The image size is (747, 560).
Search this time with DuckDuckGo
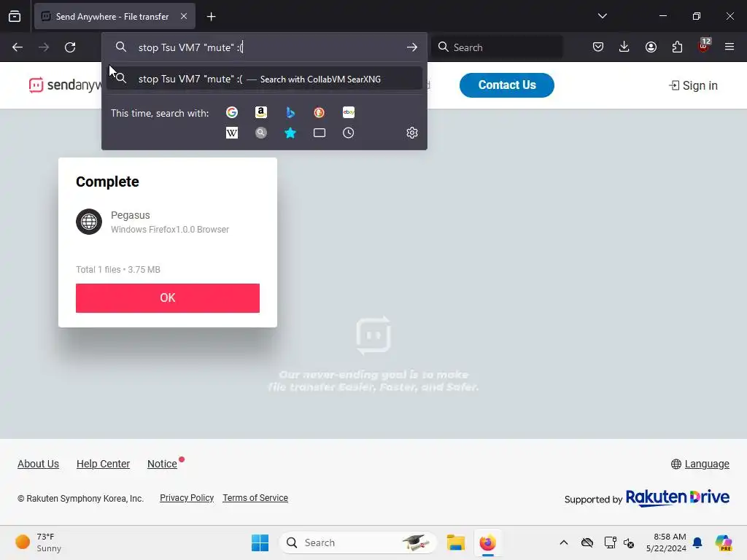[320, 112]
